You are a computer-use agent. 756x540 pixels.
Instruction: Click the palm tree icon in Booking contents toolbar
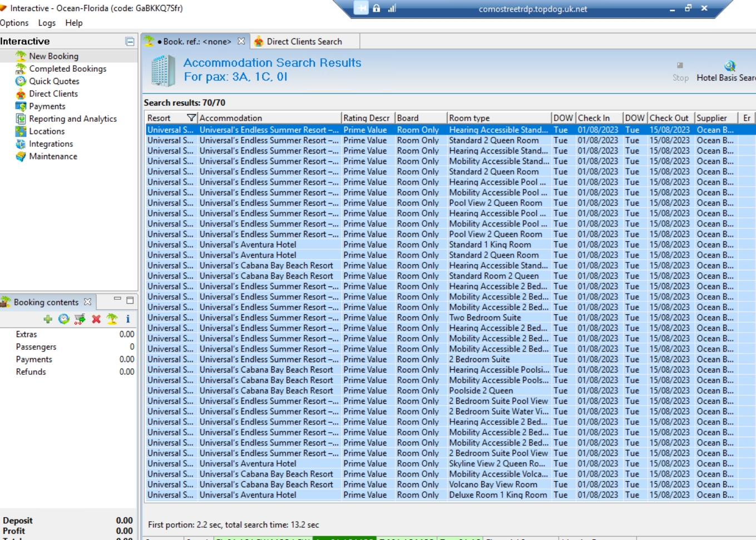112,319
